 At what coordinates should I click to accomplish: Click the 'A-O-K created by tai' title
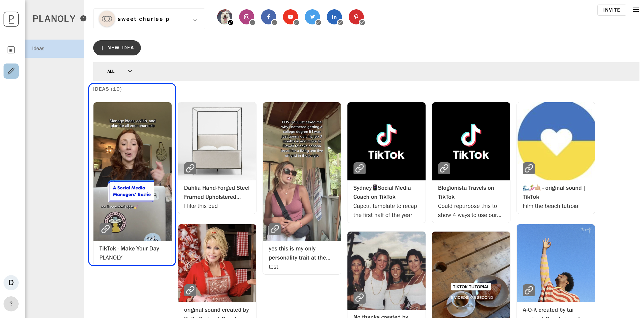548,310
